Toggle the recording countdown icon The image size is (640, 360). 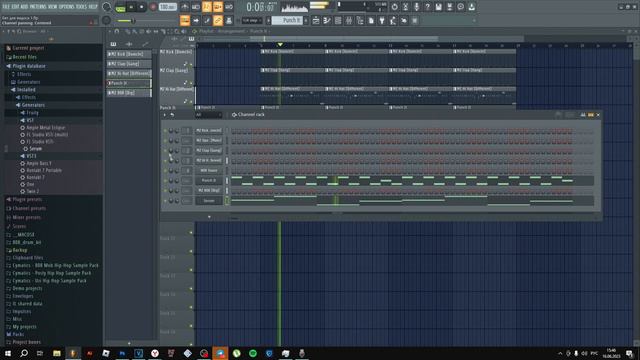point(207,7)
